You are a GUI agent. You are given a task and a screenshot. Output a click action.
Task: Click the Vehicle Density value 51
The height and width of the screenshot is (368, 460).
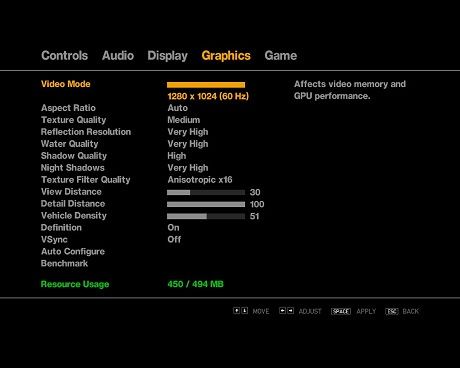coord(255,216)
